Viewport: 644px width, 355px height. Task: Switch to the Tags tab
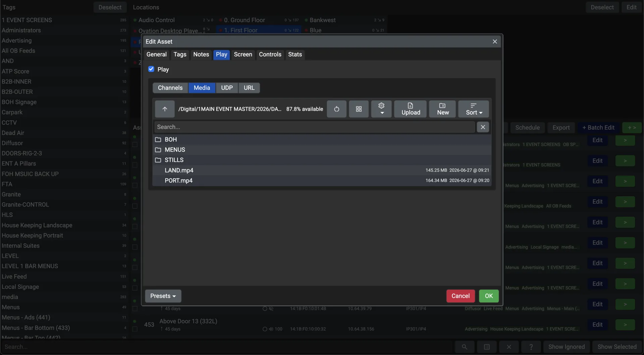tap(180, 55)
